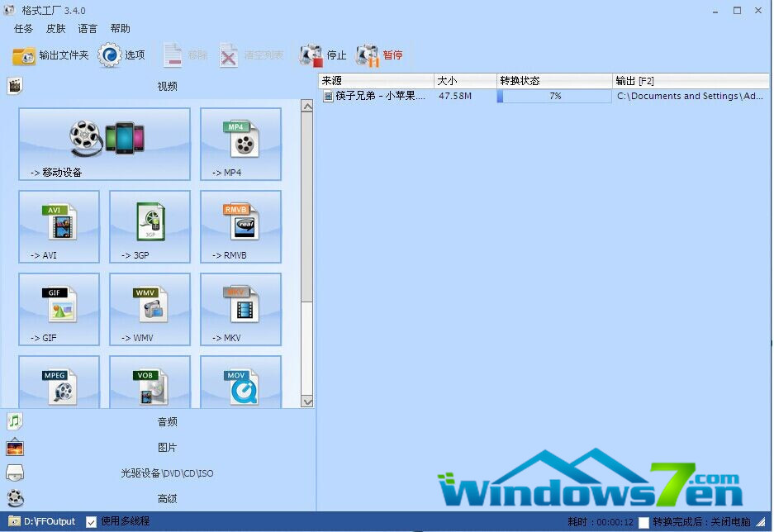Screen dimensions: 774x532
Task: Open the 皮肤 skin menu
Action: point(55,29)
